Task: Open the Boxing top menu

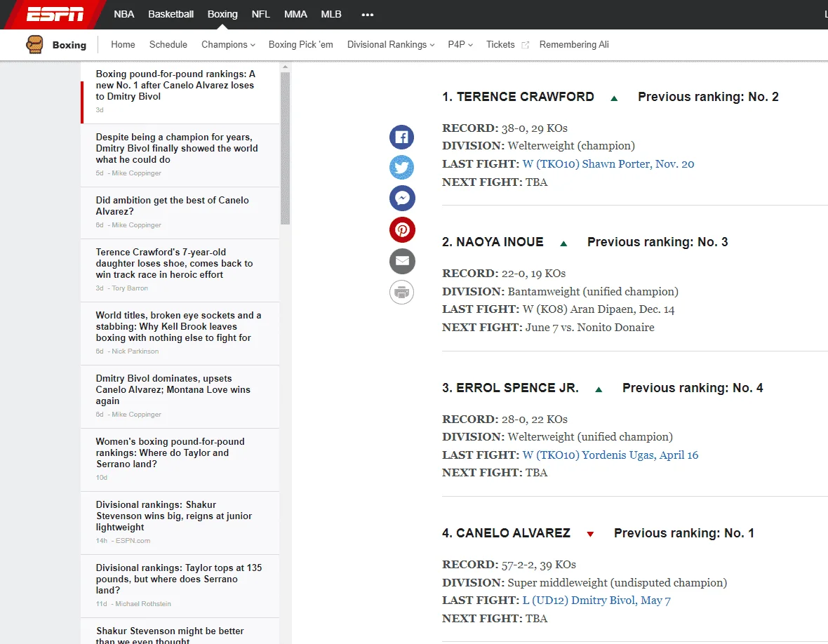Action: [x=222, y=14]
